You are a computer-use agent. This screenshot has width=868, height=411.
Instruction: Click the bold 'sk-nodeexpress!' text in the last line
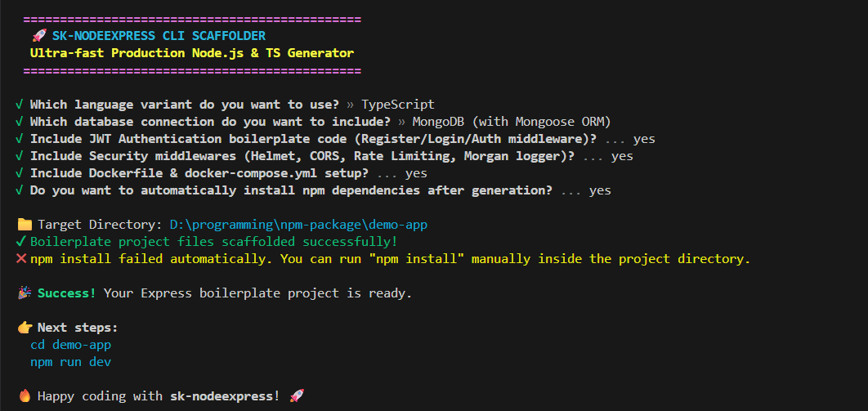[226, 396]
